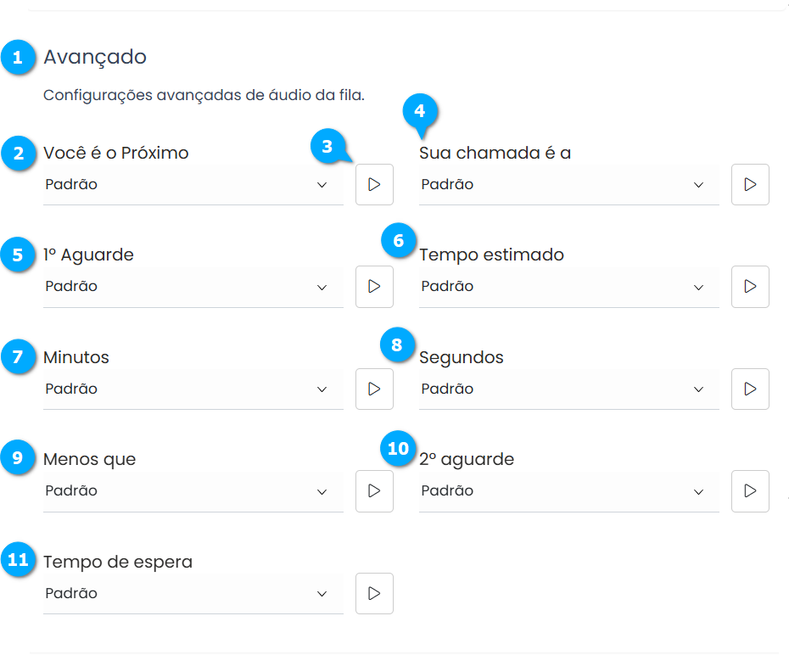Play the 'Sua chamada é a' audio
The image size is (789, 672).
(x=750, y=185)
